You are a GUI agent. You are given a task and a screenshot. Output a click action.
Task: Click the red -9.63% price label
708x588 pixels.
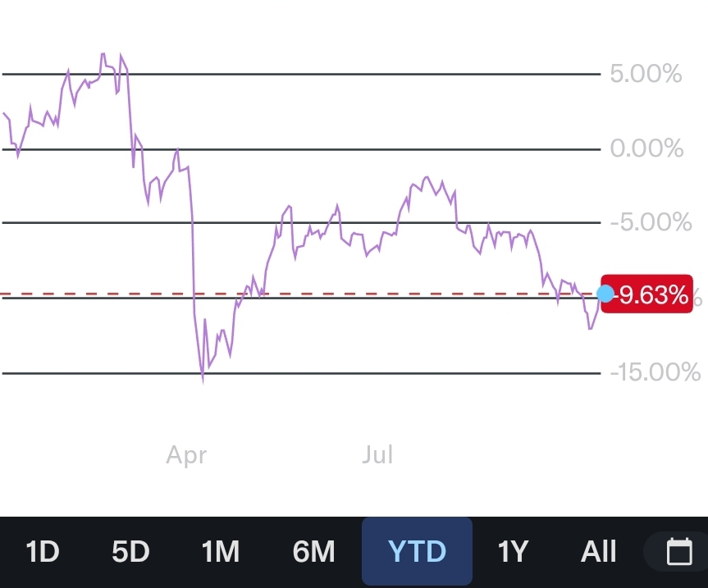click(652, 294)
